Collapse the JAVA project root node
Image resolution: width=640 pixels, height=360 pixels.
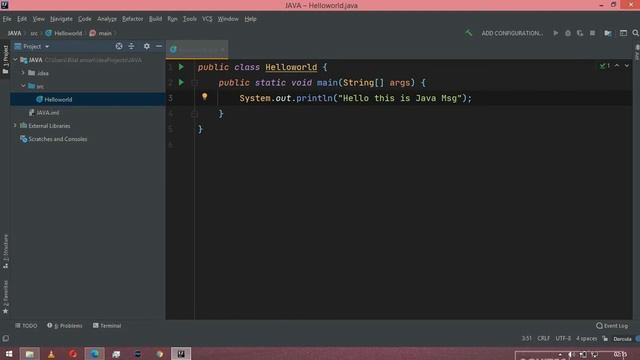pos(15,60)
